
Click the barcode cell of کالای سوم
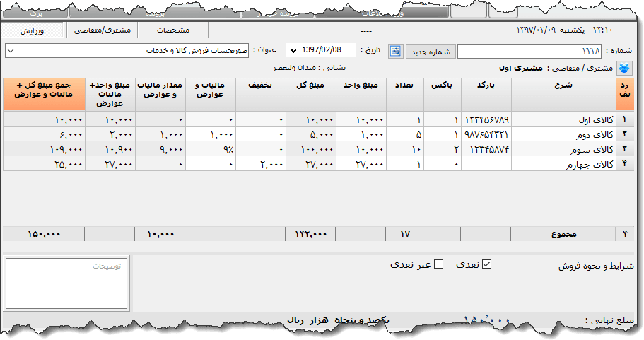pos(486,149)
